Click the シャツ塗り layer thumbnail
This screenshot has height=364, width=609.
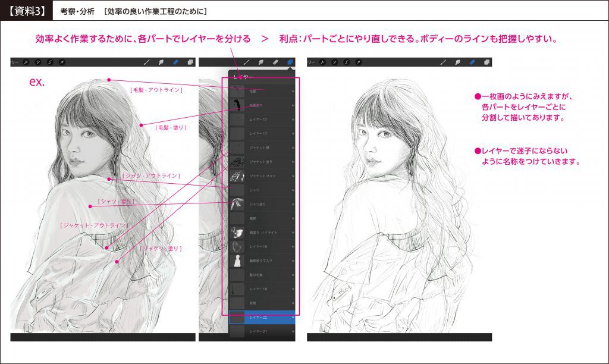click(237, 204)
